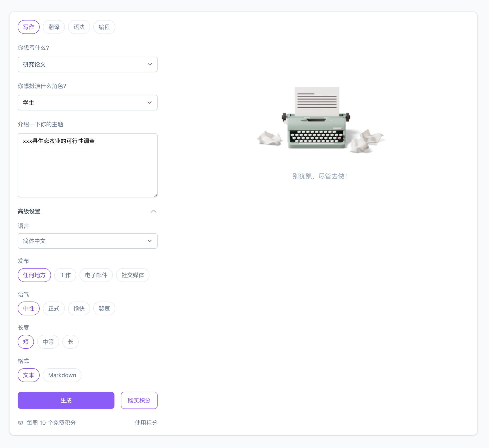The height and width of the screenshot is (448, 489).
Task: Switch to the 编程 tab
Action: tap(104, 27)
